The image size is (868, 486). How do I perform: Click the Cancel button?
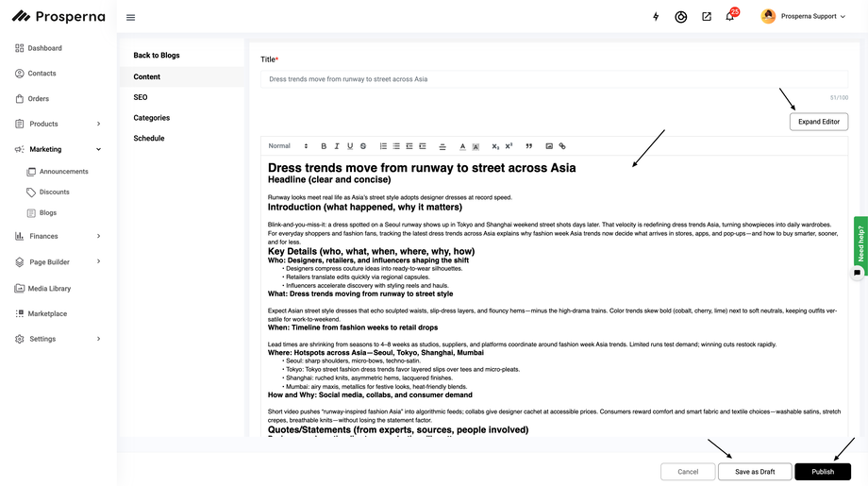click(688, 472)
